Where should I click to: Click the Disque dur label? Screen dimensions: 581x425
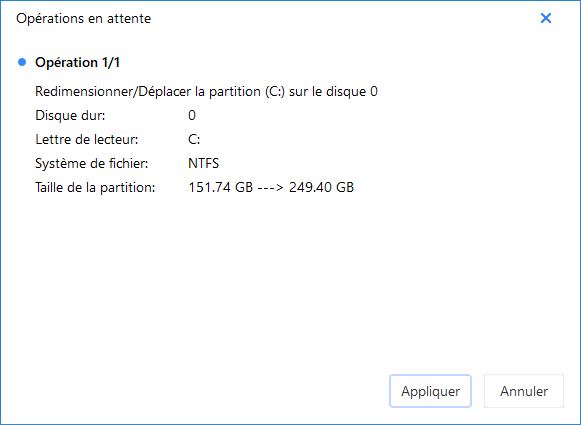coord(70,116)
